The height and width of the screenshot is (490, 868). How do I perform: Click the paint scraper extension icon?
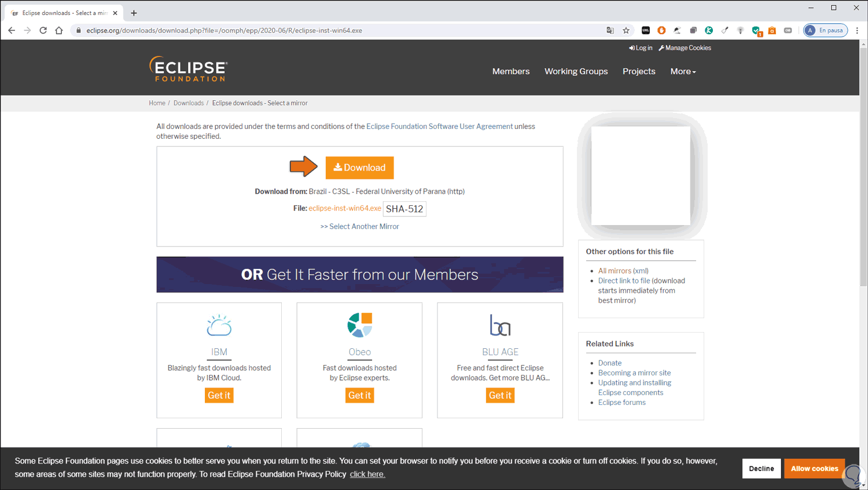(x=724, y=31)
